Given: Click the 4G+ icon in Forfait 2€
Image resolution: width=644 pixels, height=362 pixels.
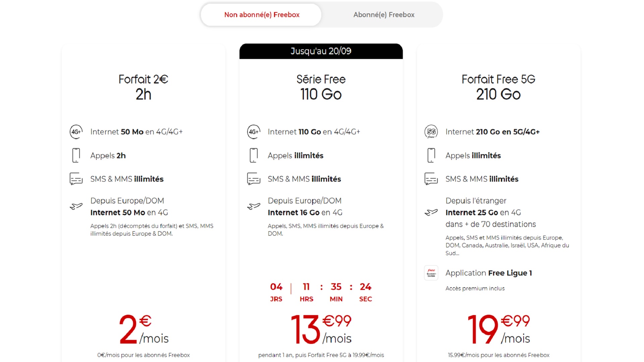Looking at the screenshot, I should click(x=76, y=132).
